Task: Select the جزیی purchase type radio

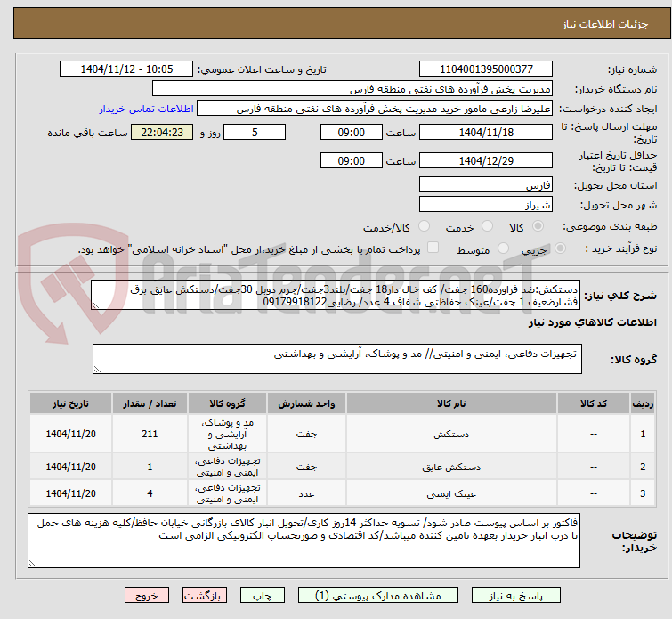Action: click(x=560, y=248)
